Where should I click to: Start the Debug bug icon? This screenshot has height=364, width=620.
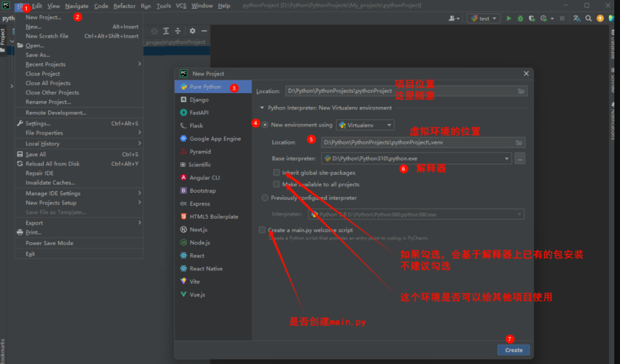click(x=520, y=18)
